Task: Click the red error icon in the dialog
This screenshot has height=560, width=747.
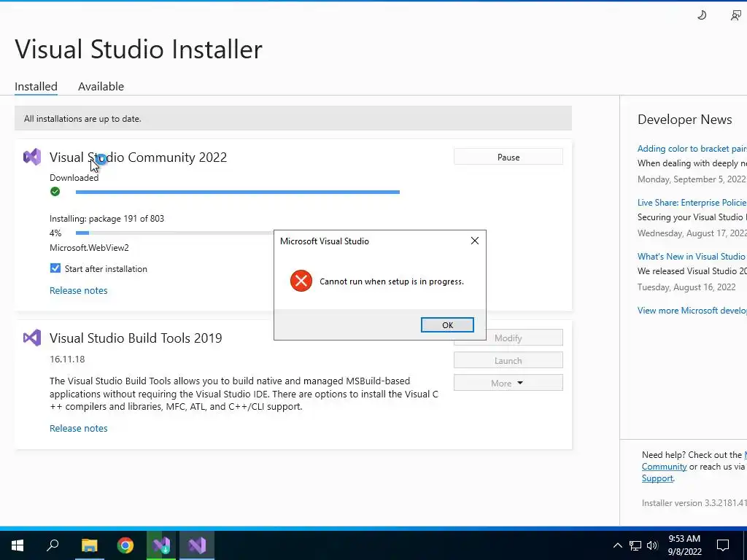Action: coord(301,281)
